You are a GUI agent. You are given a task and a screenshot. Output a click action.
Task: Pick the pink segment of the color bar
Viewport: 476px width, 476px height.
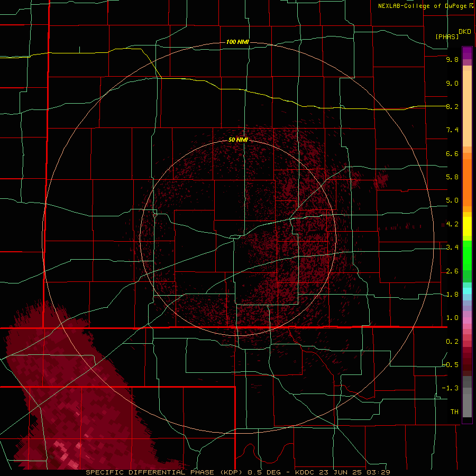(x=467, y=321)
